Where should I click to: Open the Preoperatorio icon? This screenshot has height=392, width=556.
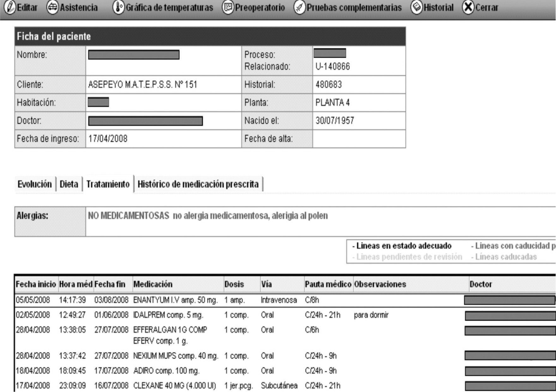point(227,8)
